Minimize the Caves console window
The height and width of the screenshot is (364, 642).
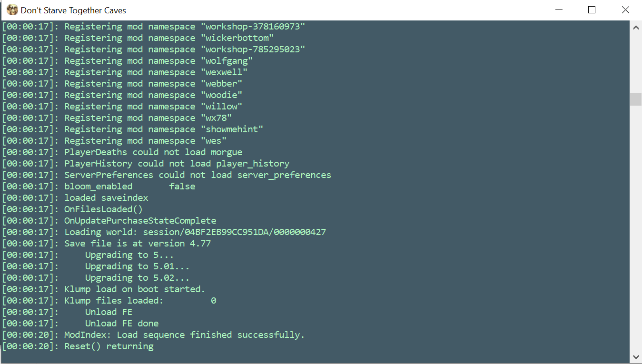pos(558,10)
